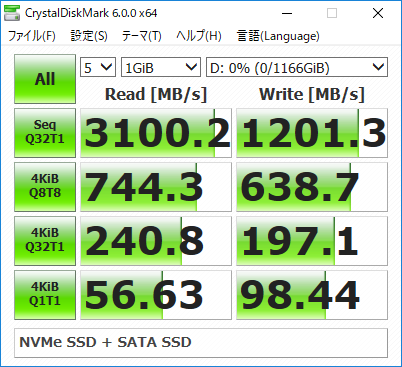Open the ファイル(F) menu
Viewport: 402px width, 367px height.
click(32, 36)
